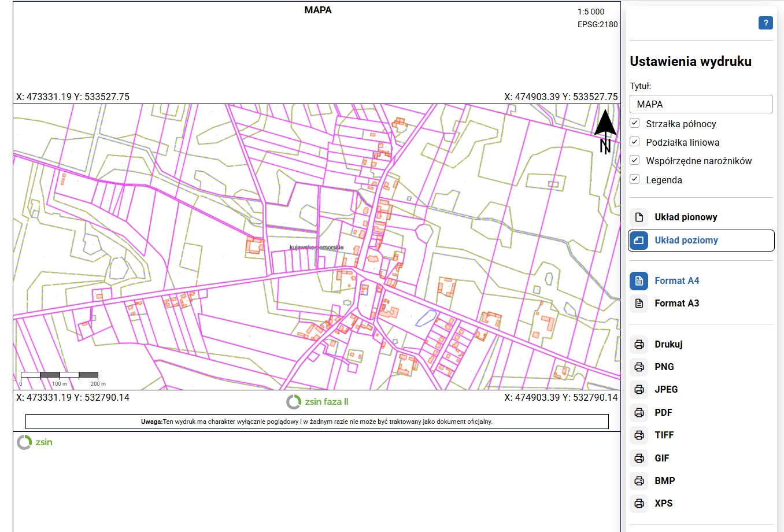
Task: Click the zsin faza II logo
Action: click(x=317, y=402)
